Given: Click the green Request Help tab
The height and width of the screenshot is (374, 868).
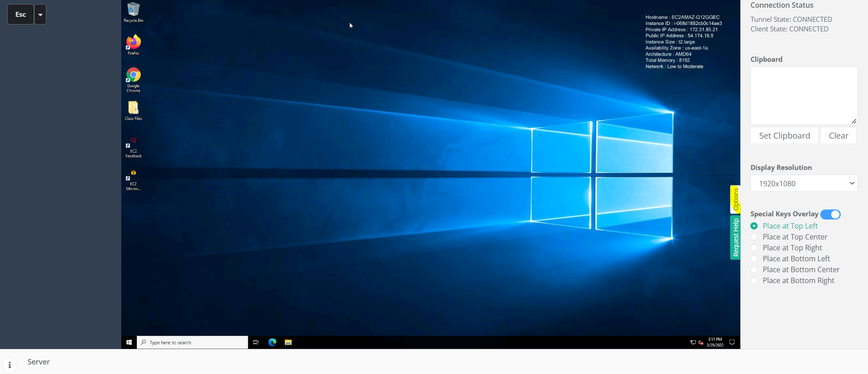Looking at the screenshot, I should 735,238.
